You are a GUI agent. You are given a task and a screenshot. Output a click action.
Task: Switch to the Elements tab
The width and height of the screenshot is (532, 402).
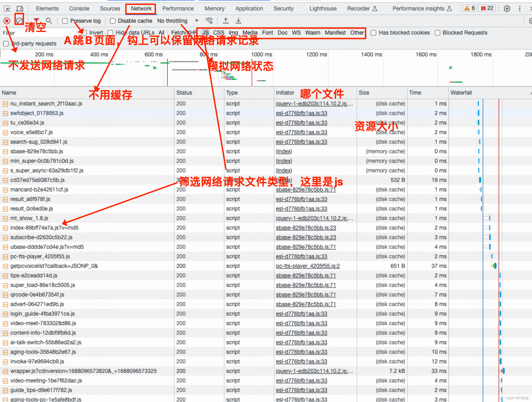click(47, 9)
